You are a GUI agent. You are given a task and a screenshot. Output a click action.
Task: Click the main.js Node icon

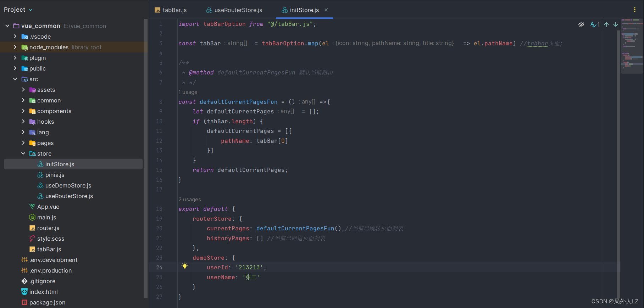click(x=32, y=217)
